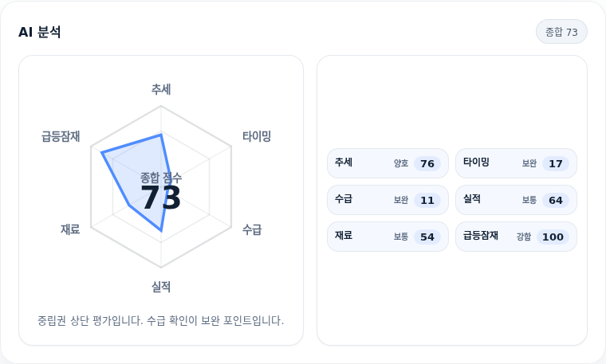This screenshot has width=606, height=364.
Task: Click the 100 score pill for 급등잠재
Action: pos(553,237)
